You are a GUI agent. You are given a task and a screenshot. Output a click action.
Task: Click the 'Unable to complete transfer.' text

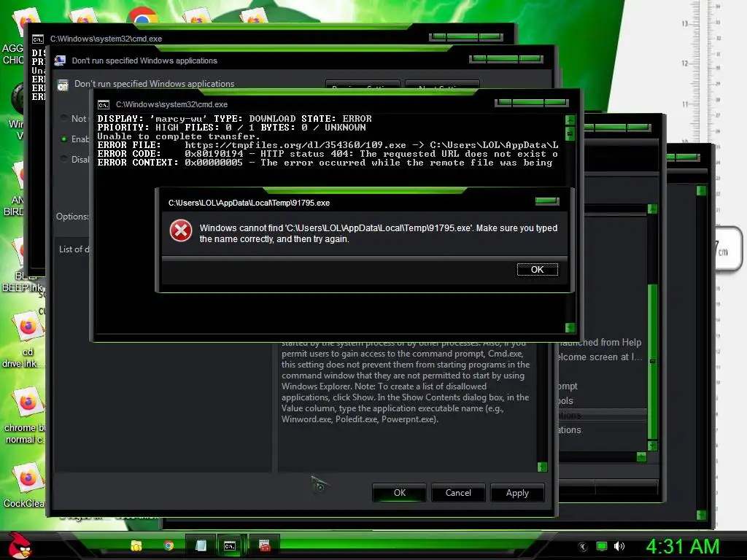click(179, 136)
